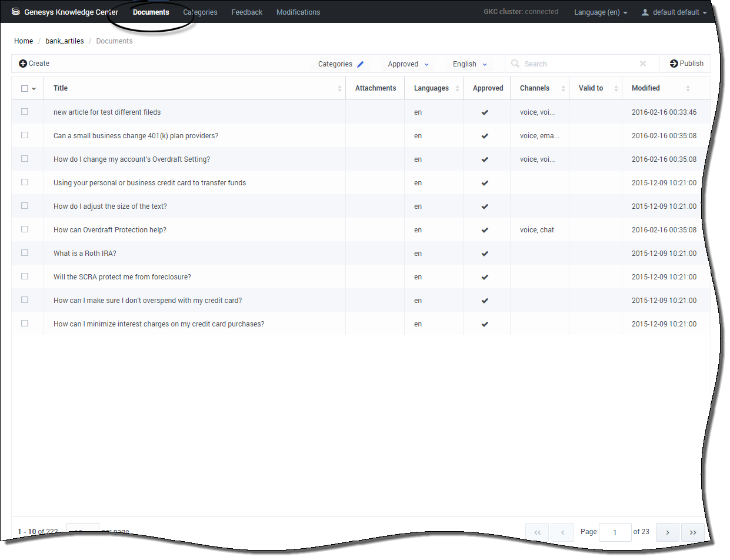
Task: Check the 'What is a Roth IRA?' row
Action: 25,253
